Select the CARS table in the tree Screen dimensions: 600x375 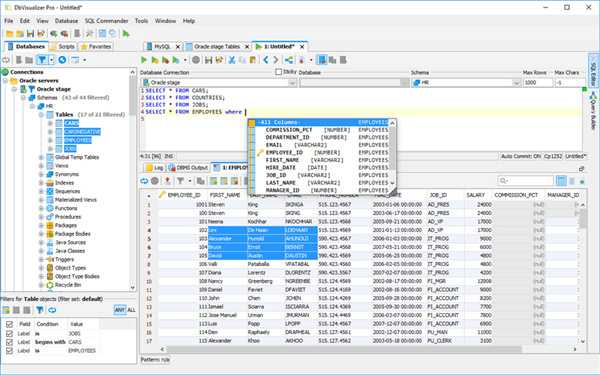pos(71,123)
